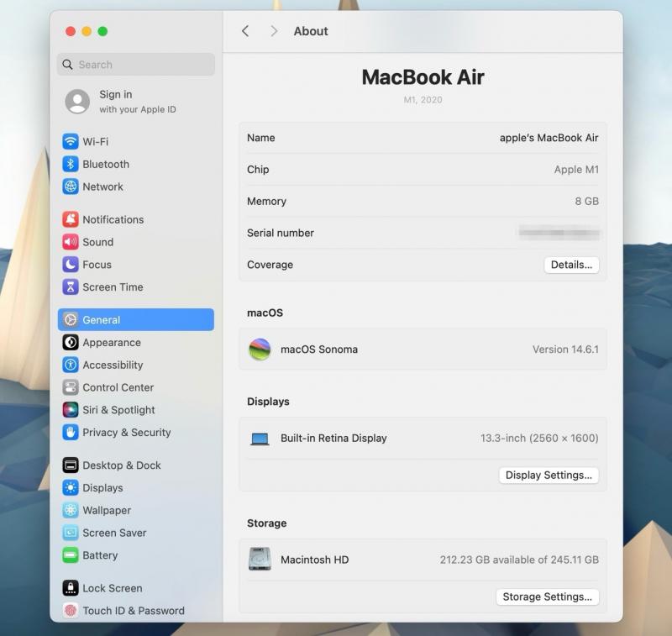Click the MacBook Air heading
This screenshot has height=636, width=672.
point(423,77)
